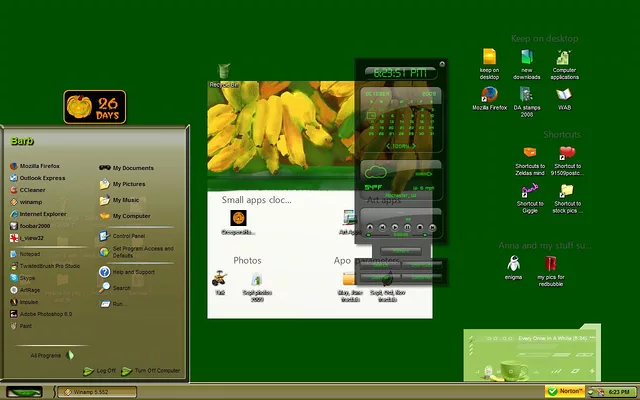Open the Recycle Bin desktop icon
The width and height of the screenshot is (640, 400).
[224, 73]
